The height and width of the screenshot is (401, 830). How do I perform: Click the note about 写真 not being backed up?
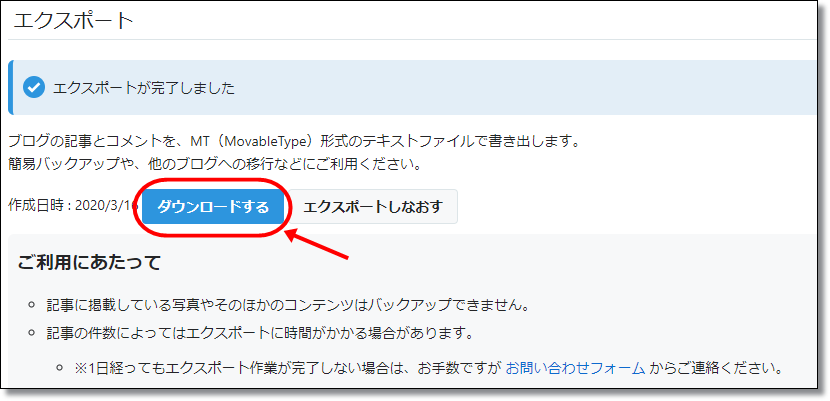point(288,305)
